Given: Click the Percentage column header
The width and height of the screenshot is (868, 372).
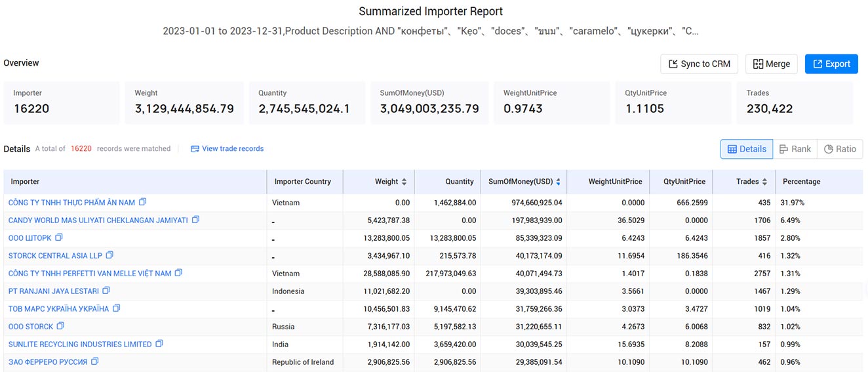Looking at the screenshot, I should pos(819,182).
